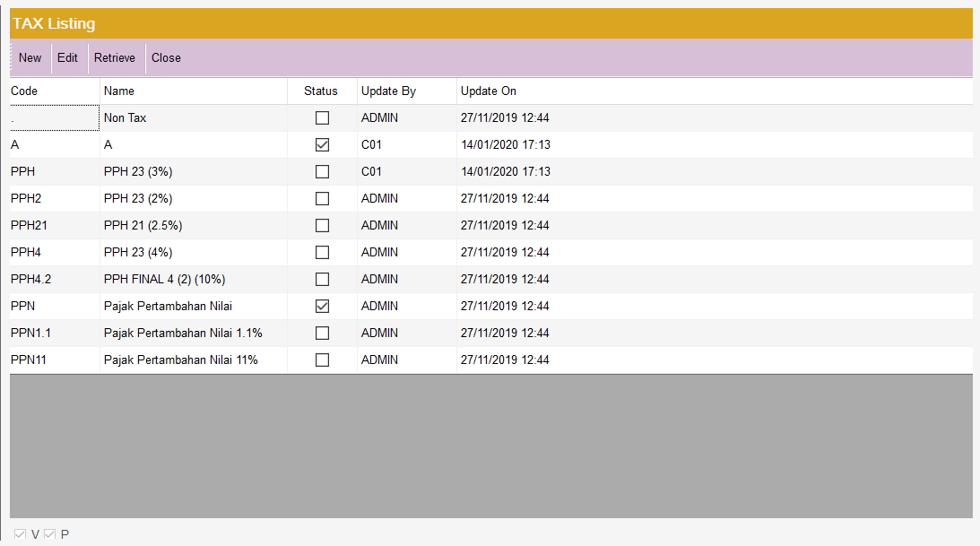Select the PPH21 code cell

coord(30,225)
